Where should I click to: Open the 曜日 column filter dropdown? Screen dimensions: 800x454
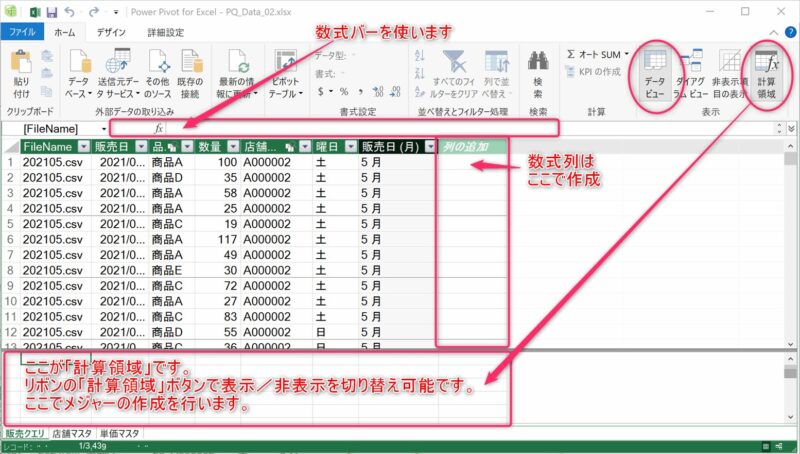tap(351, 147)
